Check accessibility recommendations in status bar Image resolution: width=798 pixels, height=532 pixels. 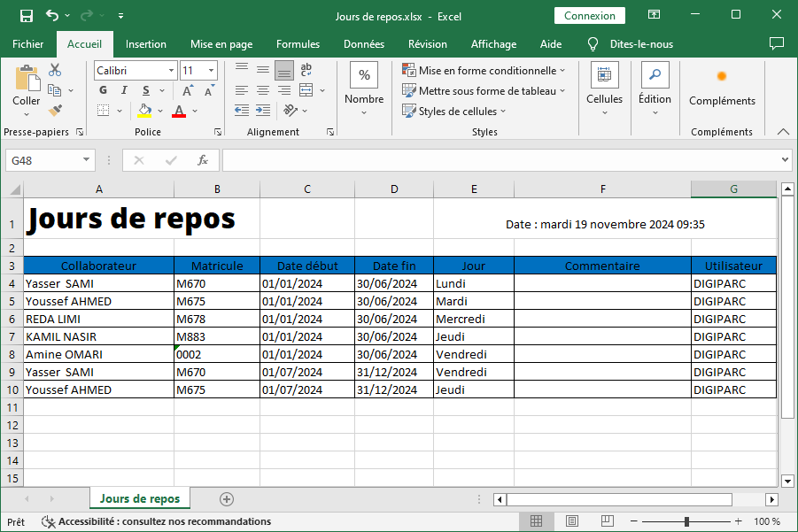(x=156, y=522)
